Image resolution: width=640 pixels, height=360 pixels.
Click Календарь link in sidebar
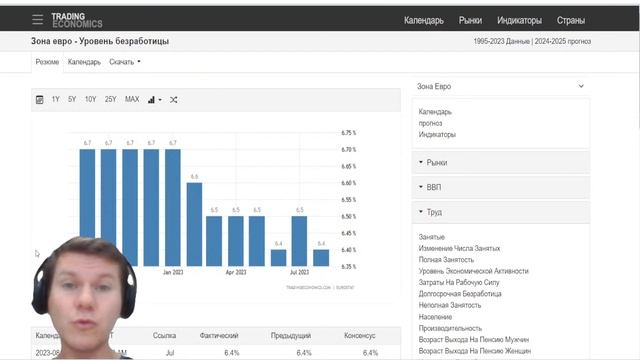(x=435, y=112)
